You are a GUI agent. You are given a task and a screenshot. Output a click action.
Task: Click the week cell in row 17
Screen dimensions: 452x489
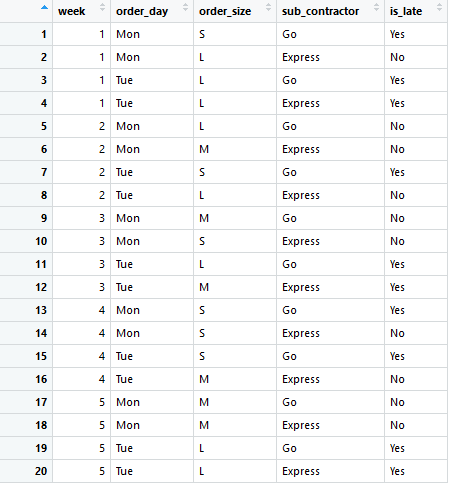coord(81,402)
